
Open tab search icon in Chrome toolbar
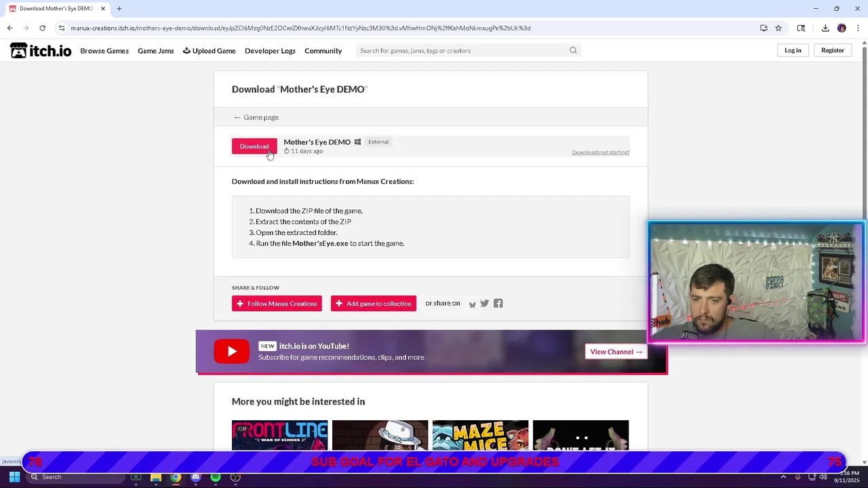(801, 28)
